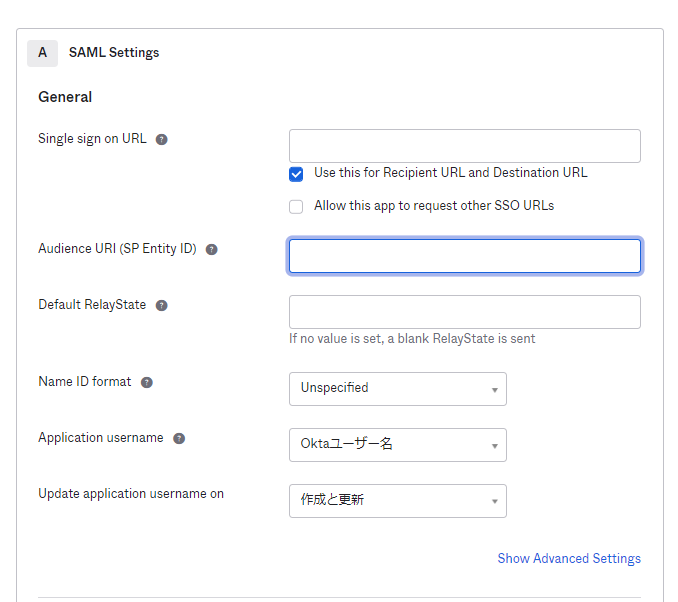
Task: Focus the Default RelayState input field
Action: pyautogui.click(x=465, y=312)
